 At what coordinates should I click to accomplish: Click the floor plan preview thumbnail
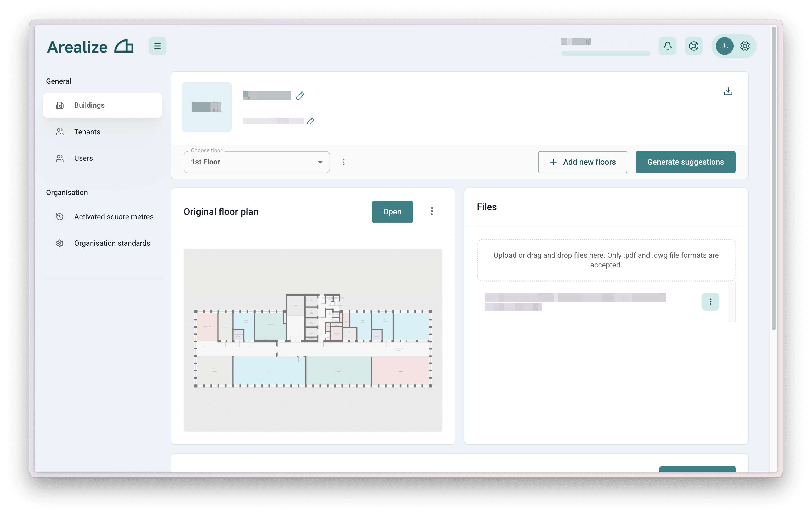313,340
